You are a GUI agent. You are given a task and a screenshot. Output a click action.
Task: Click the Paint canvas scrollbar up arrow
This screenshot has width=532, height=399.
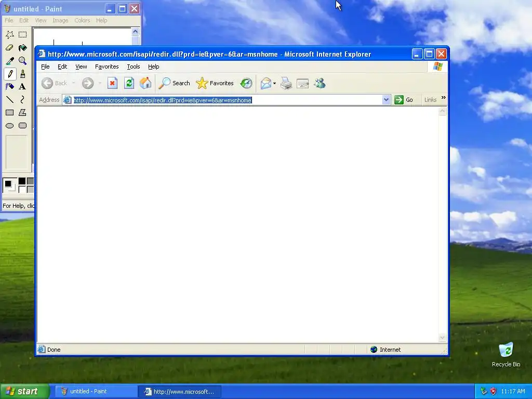136,32
